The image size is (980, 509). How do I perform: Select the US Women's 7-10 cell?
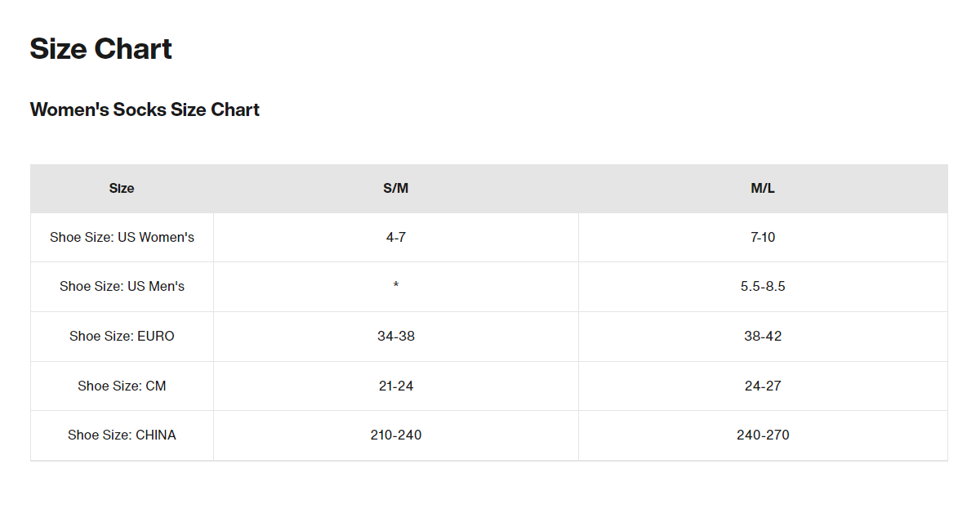tap(763, 238)
